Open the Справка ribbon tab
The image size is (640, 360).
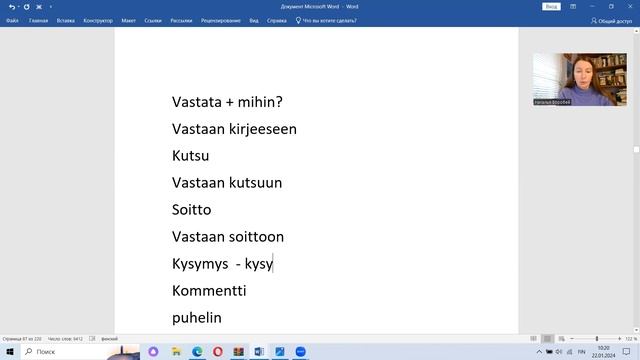coord(276,20)
